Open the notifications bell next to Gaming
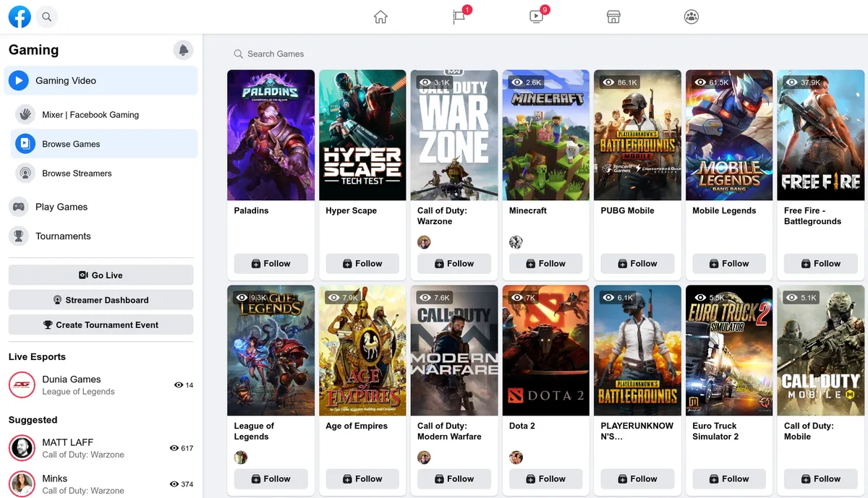Viewport: 868px width, 498px height. click(183, 50)
